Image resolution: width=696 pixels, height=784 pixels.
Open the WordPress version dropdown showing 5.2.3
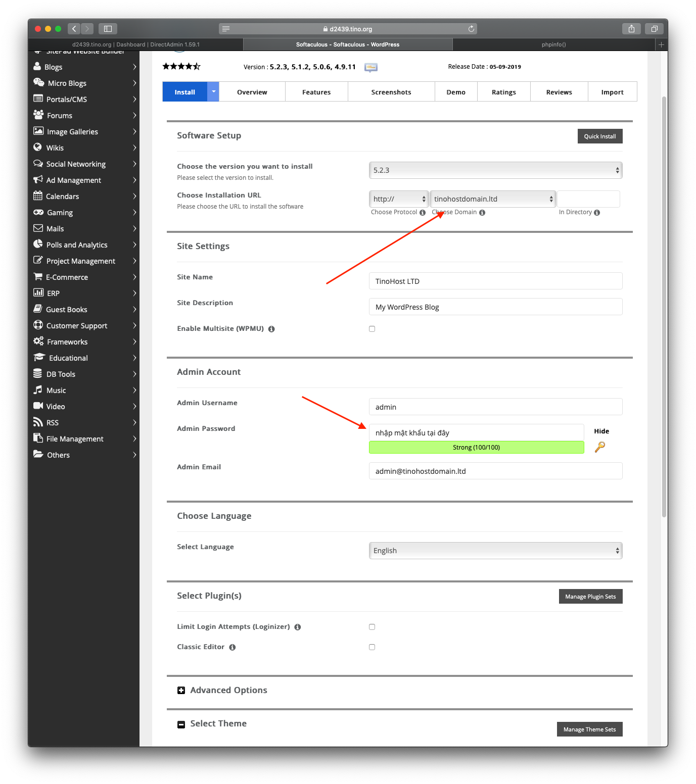click(496, 170)
